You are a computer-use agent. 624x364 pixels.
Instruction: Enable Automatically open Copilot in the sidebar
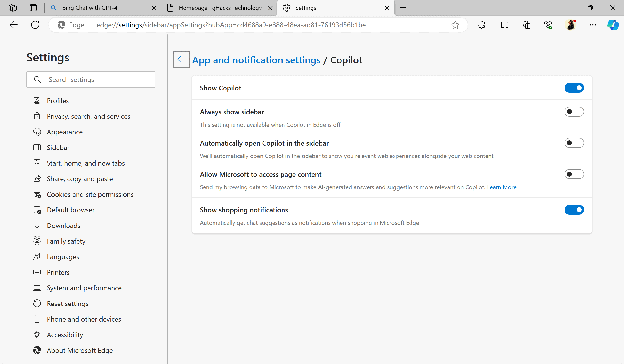tap(574, 143)
